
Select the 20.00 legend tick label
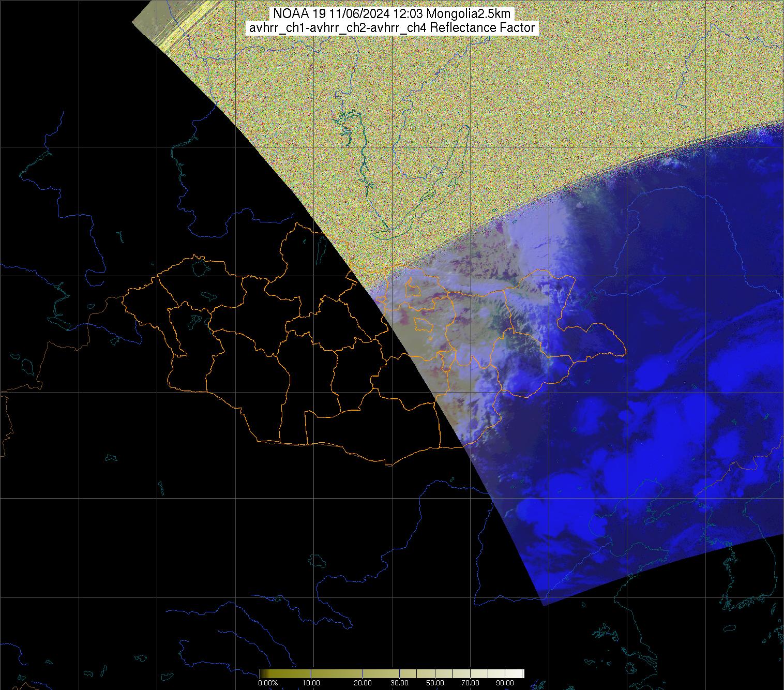(363, 683)
